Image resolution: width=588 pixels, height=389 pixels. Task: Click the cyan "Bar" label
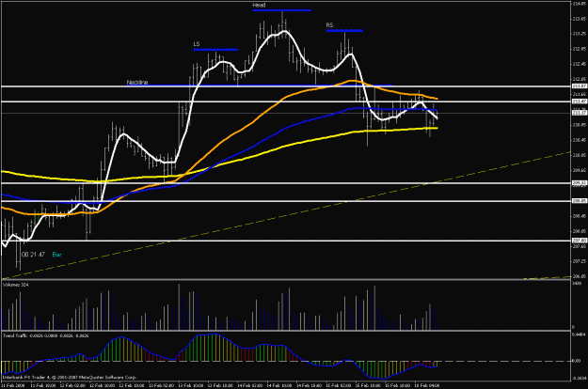pyautogui.click(x=56, y=255)
